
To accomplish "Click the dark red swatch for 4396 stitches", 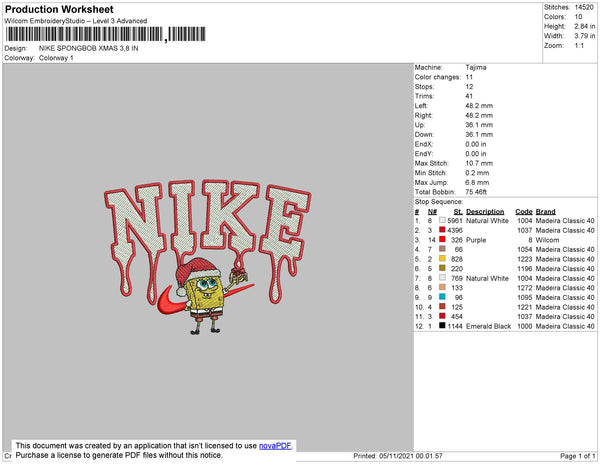I will 442,230.
